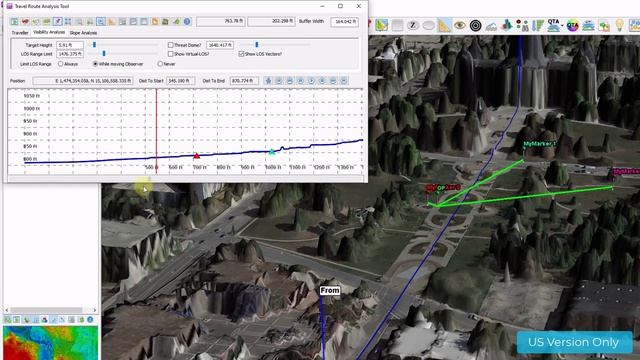The width and height of the screenshot is (640, 360).
Task: Click the green pencil icon in Travel Route toolbar
Action: pyautogui.click(x=176, y=22)
